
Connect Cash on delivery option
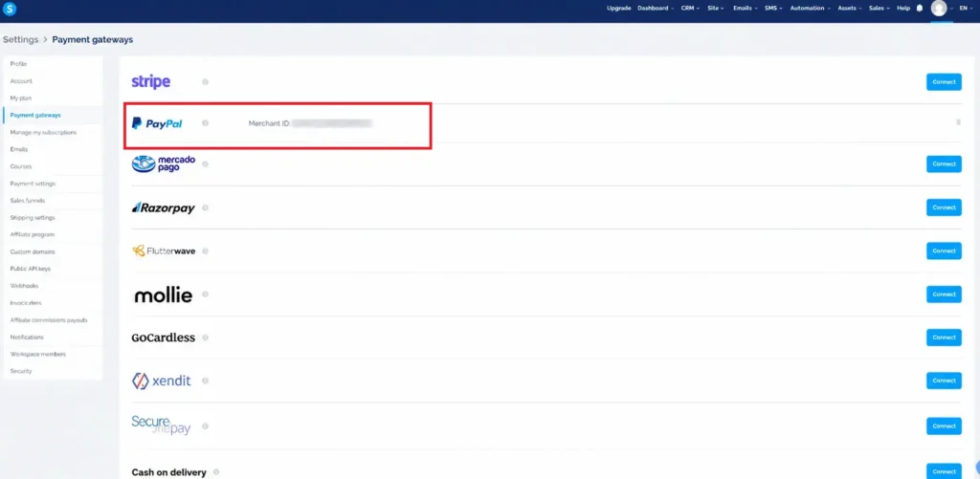944,471
